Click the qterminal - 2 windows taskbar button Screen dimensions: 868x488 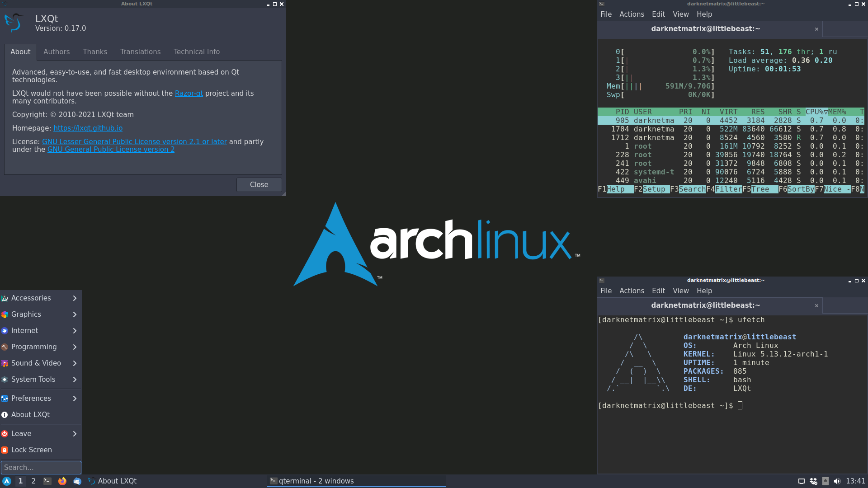click(357, 481)
